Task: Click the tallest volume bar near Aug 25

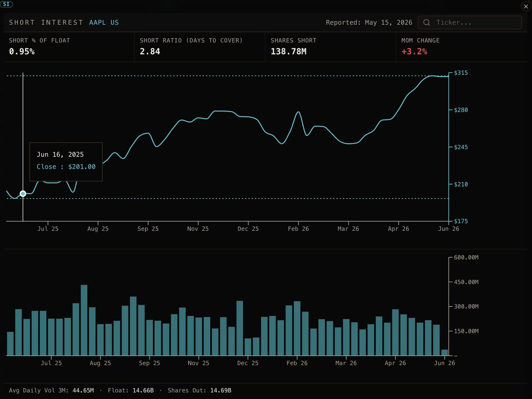Action: [84, 320]
